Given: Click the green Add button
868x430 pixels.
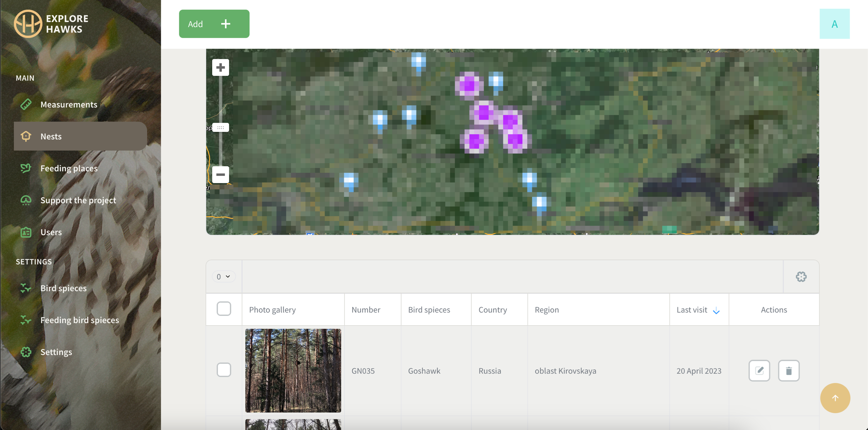Looking at the screenshot, I should click(x=214, y=24).
